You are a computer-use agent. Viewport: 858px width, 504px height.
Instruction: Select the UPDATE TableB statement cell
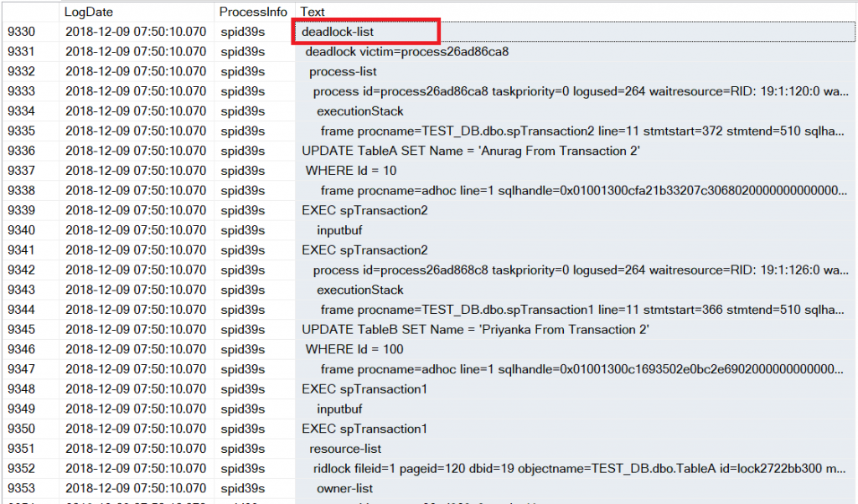click(475, 330)
